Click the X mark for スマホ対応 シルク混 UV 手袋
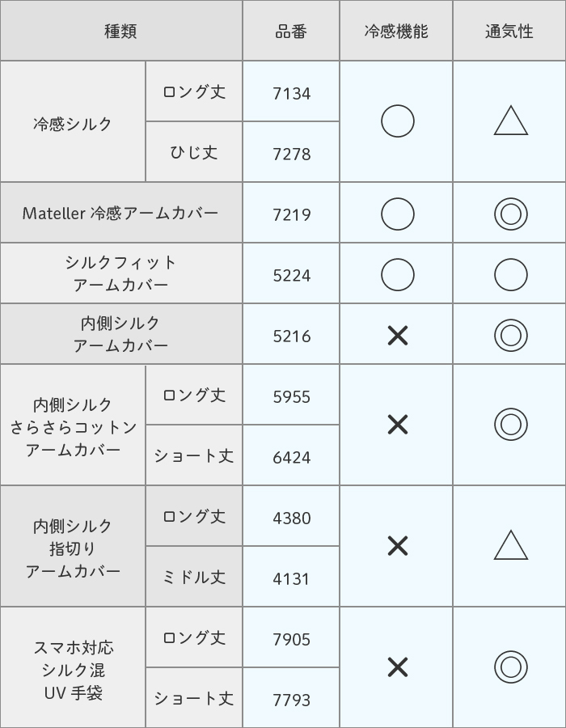Screen dimensions: 566x728 [x=397, y=667]
